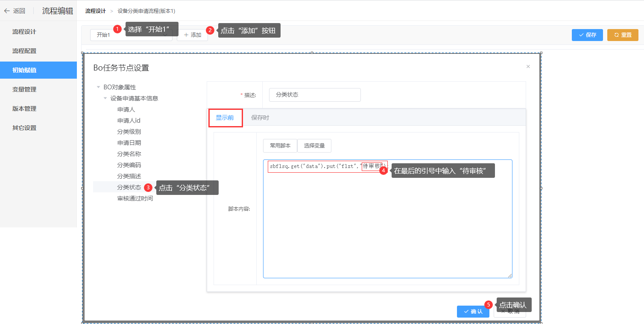Select the 分类级别 tree item
The width and height of the screenshot is (644, 324).
[129, 132]
